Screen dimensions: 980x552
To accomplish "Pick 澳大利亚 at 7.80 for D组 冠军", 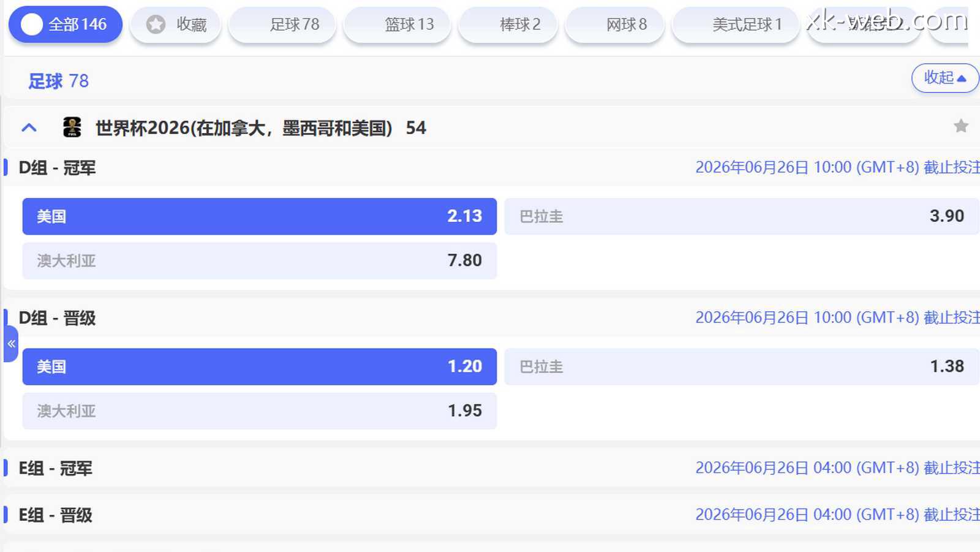I will pos(259,261).
